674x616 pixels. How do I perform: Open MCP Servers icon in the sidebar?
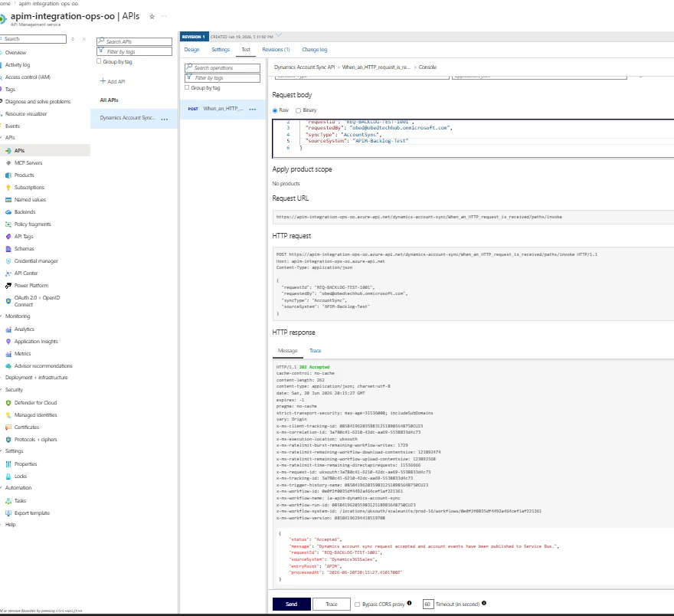(8, 163)
